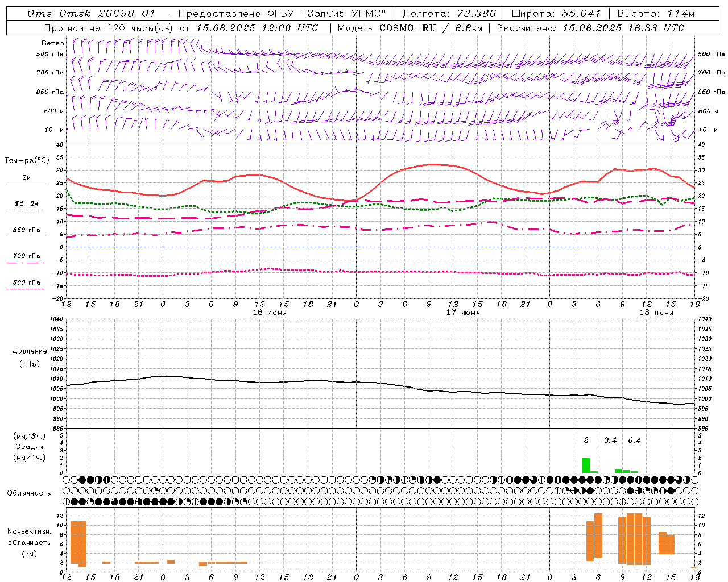Select the computed time "15.06.2025 16:38 UTC"
728x582 pixels.
[623, 28]
